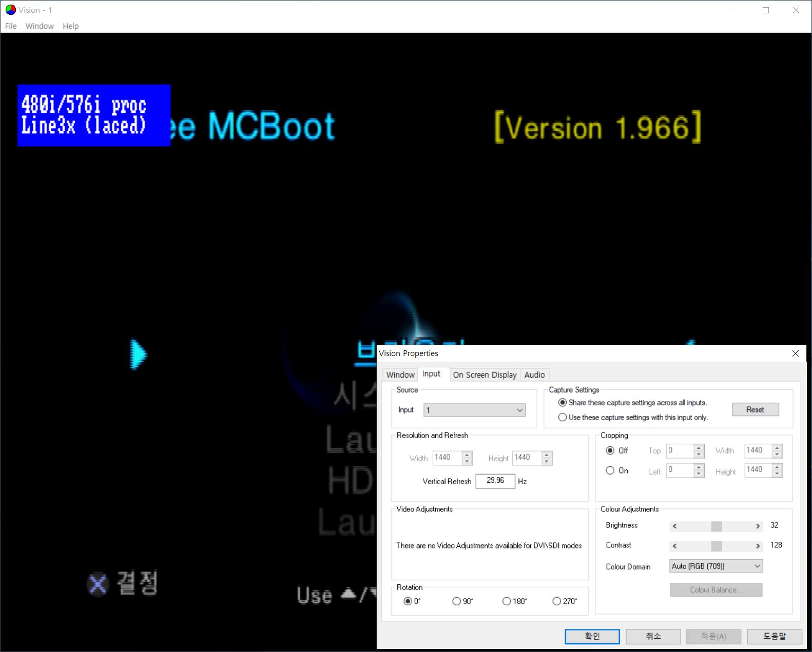Click the Contrast slider thumb

717,546
